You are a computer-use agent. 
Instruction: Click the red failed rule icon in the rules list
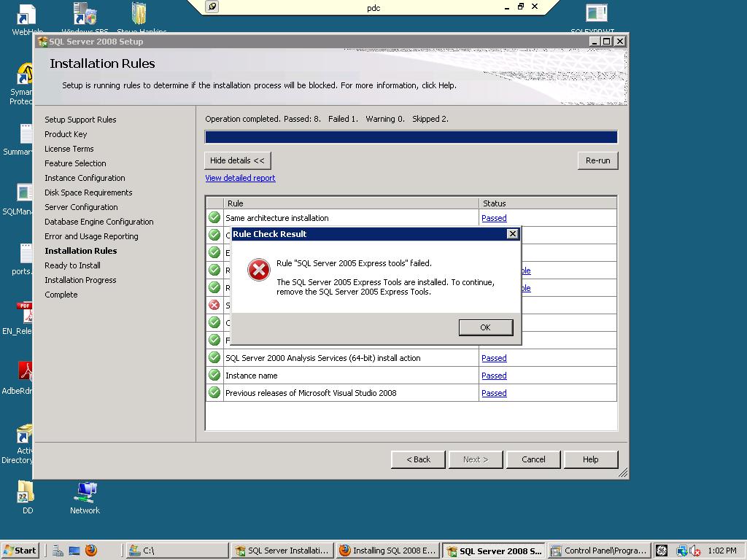[214, 305]
